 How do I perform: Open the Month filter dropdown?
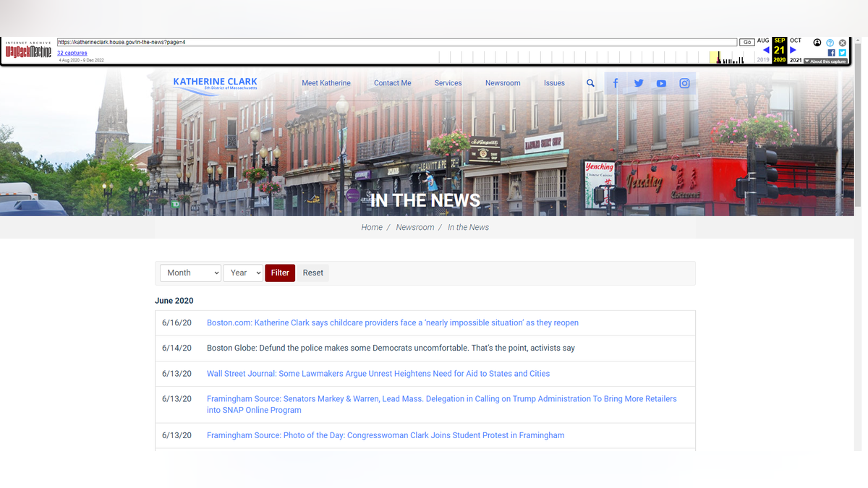(x=190, y=273)
